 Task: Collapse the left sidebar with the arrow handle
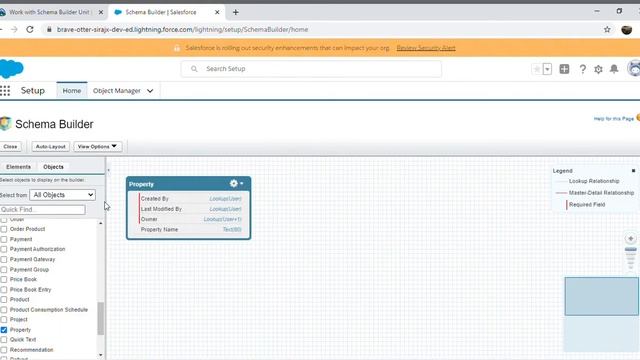[x=109, y=170]
